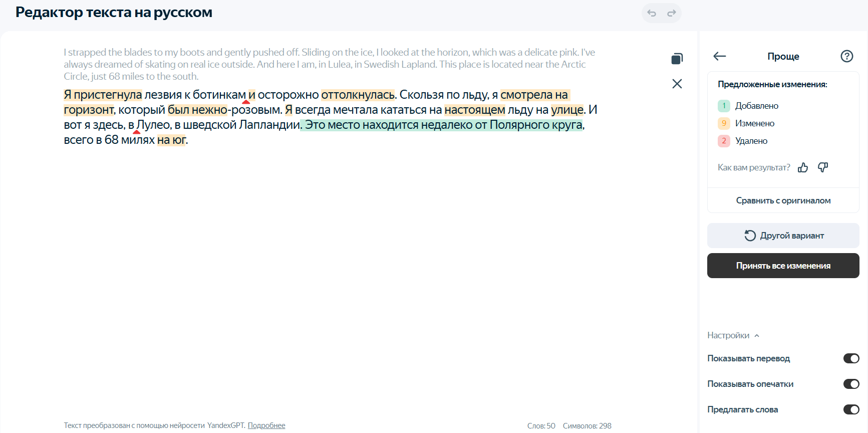
Task: Open the Подробнее link
Action: click(266, 425)
